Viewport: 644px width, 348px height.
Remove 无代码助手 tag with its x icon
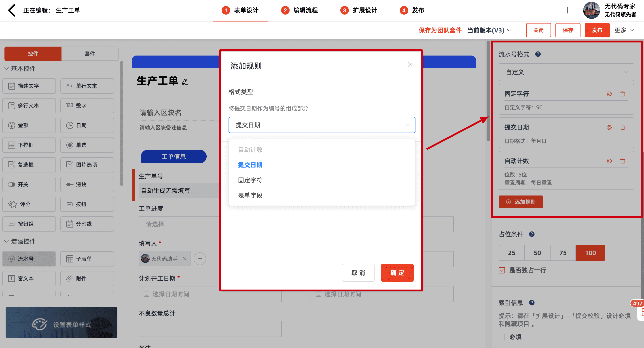(x=185, y=259)
